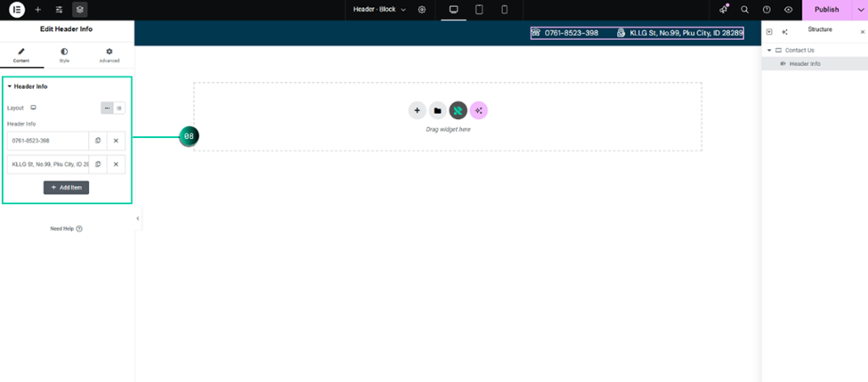Screen dimensions: 868x382
Task: Open the Need Help link
Action: point(66,229)
